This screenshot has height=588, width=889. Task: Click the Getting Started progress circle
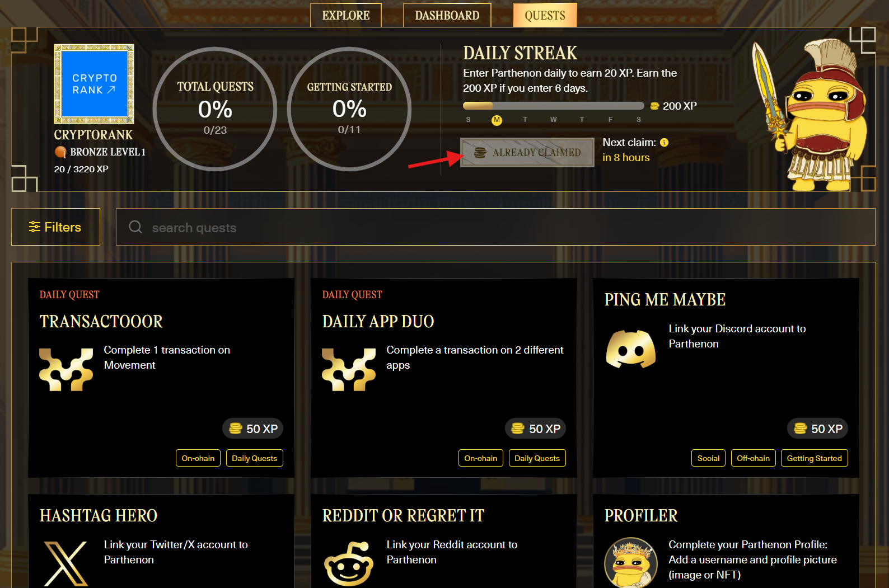349,109
